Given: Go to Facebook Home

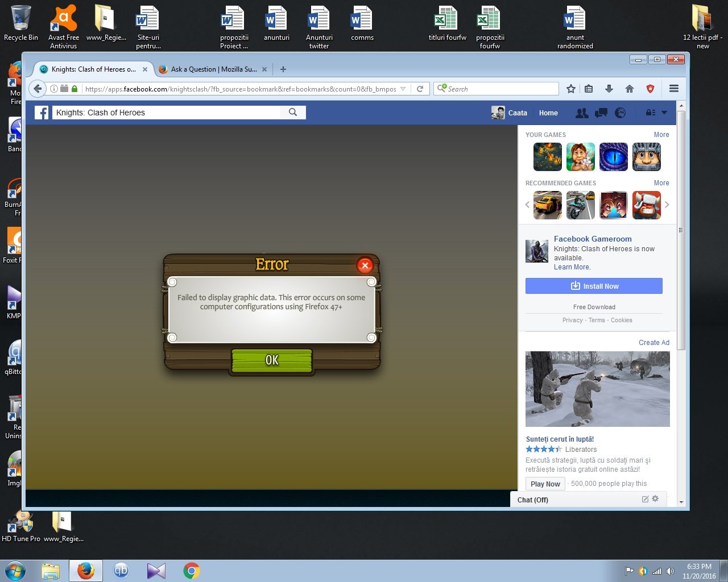Looking at the screenshot, I should 548,113.
